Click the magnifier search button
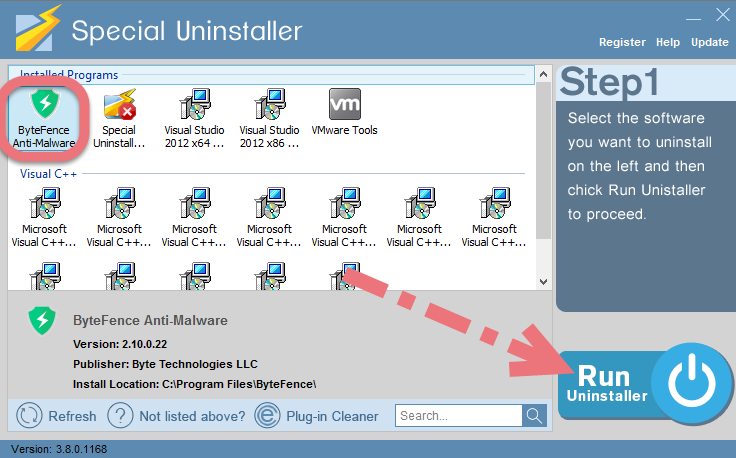 [x=534, y=416]
